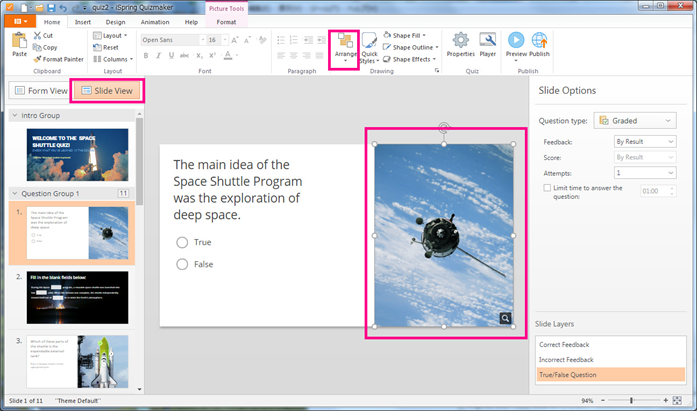Apply a numbered list
The width and height of the screenshot is (697, 411).
[x=294, y=40]
